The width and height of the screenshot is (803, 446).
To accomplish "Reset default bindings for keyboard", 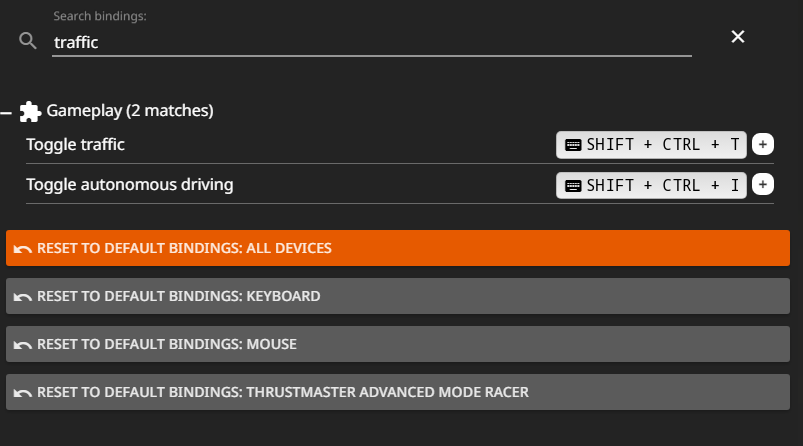I will tap(398, 296).
